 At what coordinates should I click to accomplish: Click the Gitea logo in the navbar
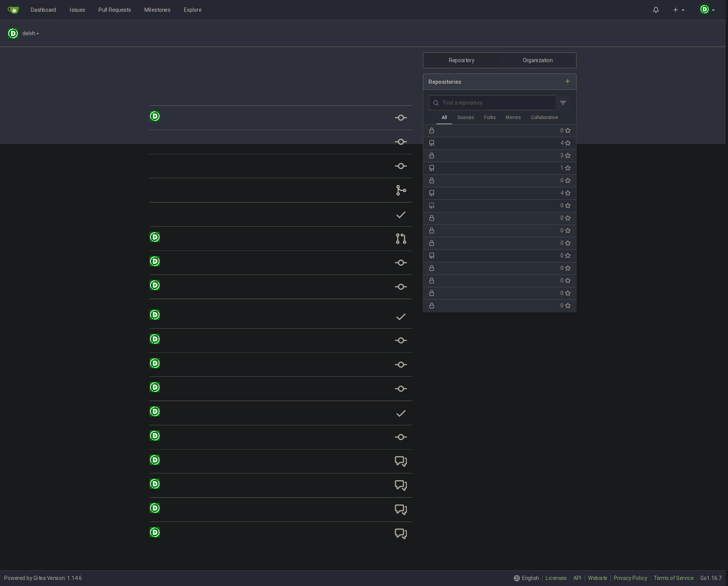(x=13, y=10)
